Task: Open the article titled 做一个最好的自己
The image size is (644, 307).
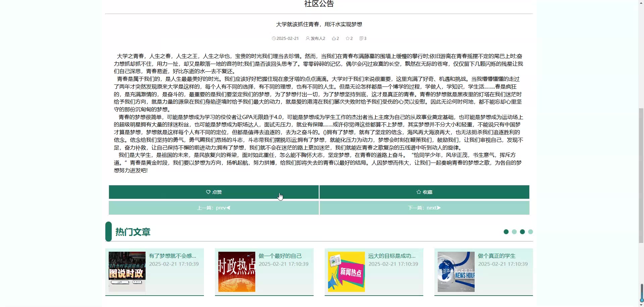Action: [x=280, y=256]
